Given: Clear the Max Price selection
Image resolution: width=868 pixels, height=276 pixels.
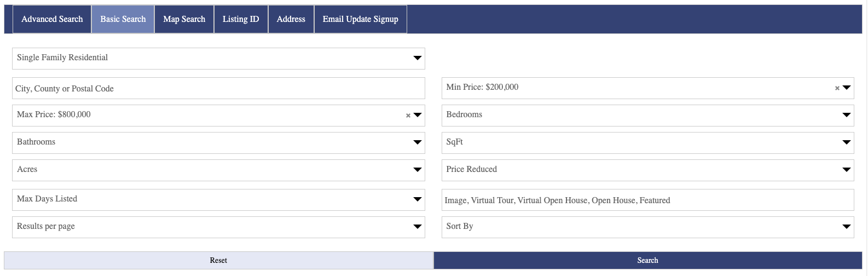Looking at the screenshot, I should pyautogui.click(x=408, y=116).
